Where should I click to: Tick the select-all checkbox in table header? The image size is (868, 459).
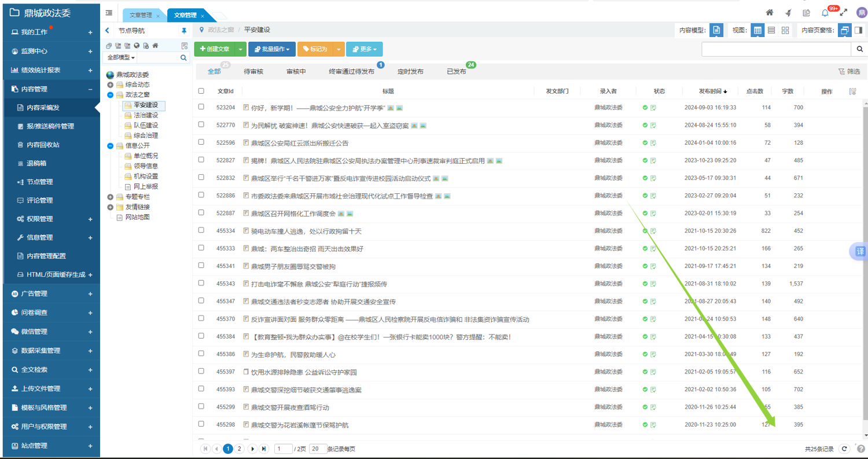(x=201, y=91)
